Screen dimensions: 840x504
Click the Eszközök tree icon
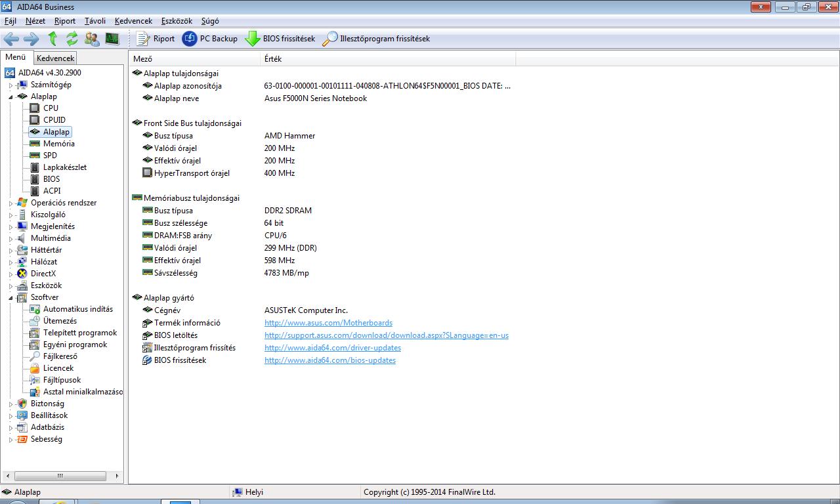(22, 285)
